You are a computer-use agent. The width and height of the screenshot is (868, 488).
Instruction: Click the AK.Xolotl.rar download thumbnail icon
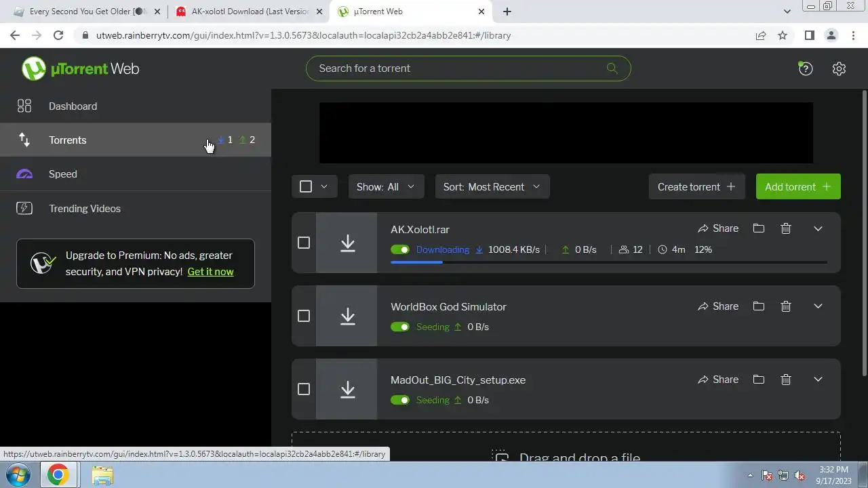coord(347,243)
